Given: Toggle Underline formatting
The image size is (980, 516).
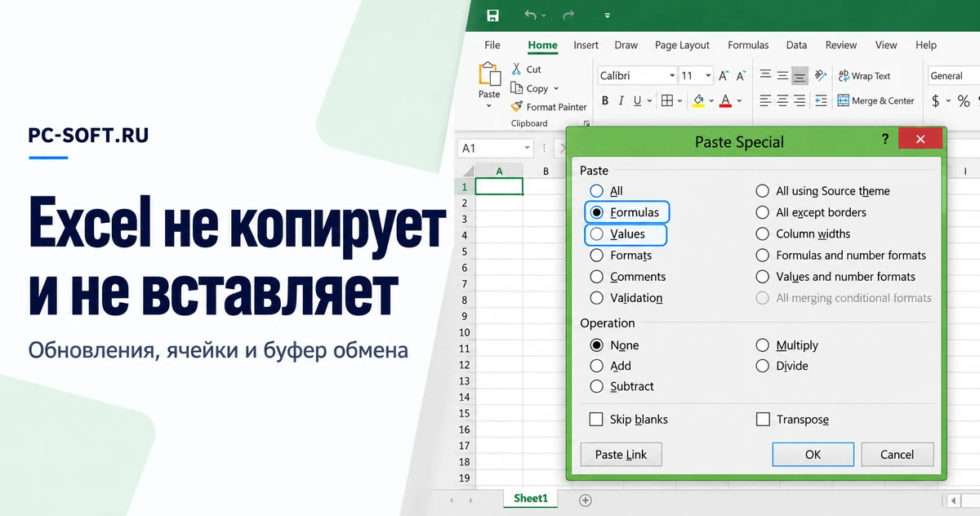Looking at the screenshot, I should [638, 101].
